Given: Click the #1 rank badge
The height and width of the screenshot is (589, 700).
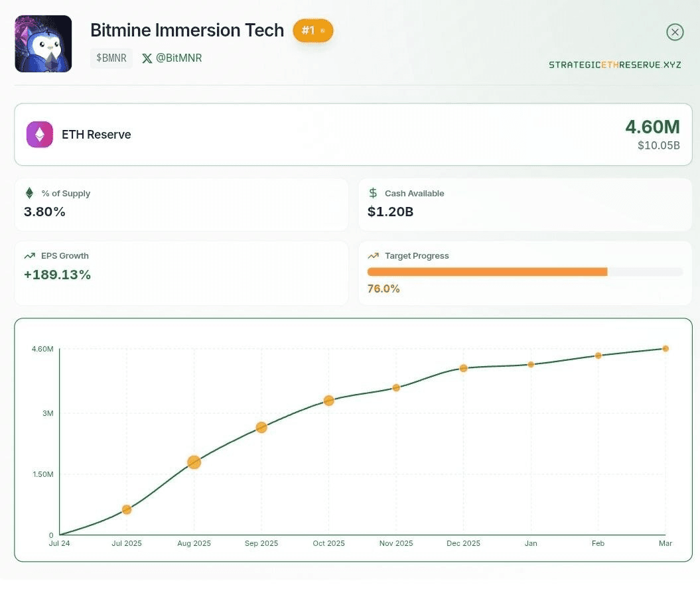Looking at the screenshot, I should click(313, 31).
